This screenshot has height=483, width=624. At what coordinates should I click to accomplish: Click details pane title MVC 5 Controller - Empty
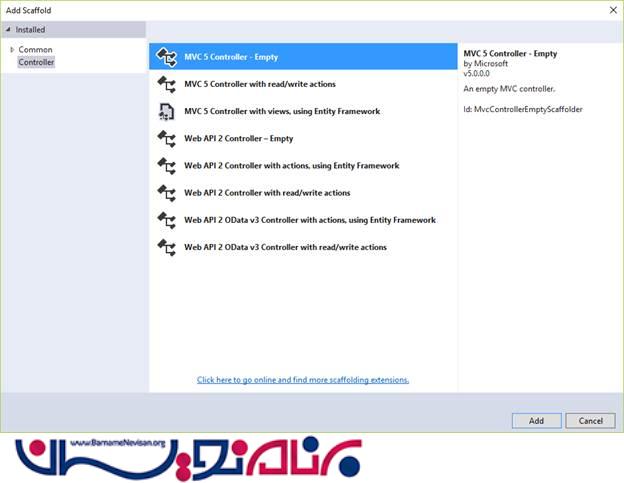(510, 53)
